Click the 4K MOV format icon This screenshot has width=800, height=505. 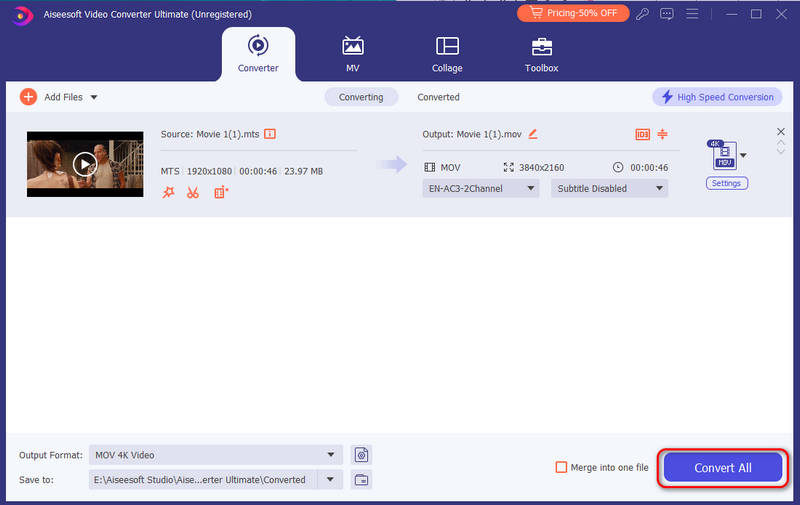(723, 155)
